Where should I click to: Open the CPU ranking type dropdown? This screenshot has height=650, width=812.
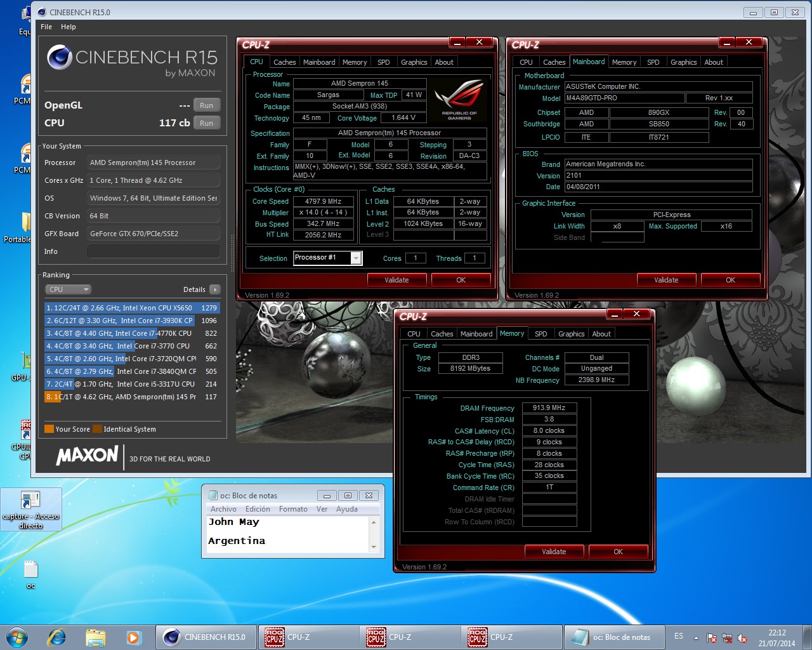click(69, 289)
